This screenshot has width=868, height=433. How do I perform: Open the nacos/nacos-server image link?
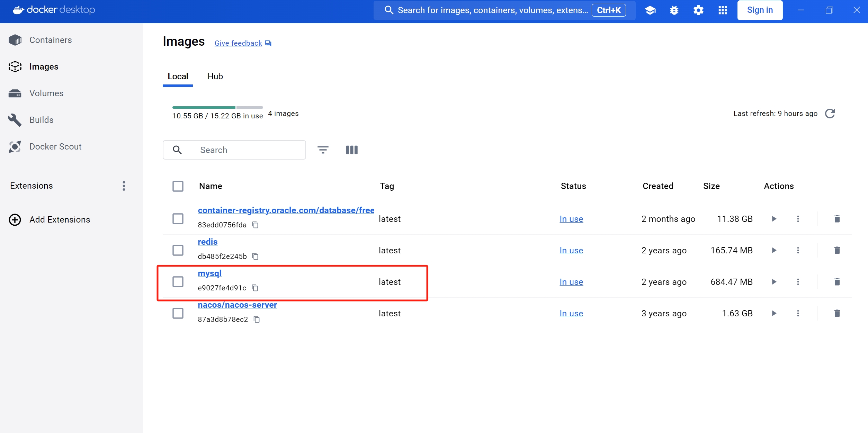click(237, 305)
